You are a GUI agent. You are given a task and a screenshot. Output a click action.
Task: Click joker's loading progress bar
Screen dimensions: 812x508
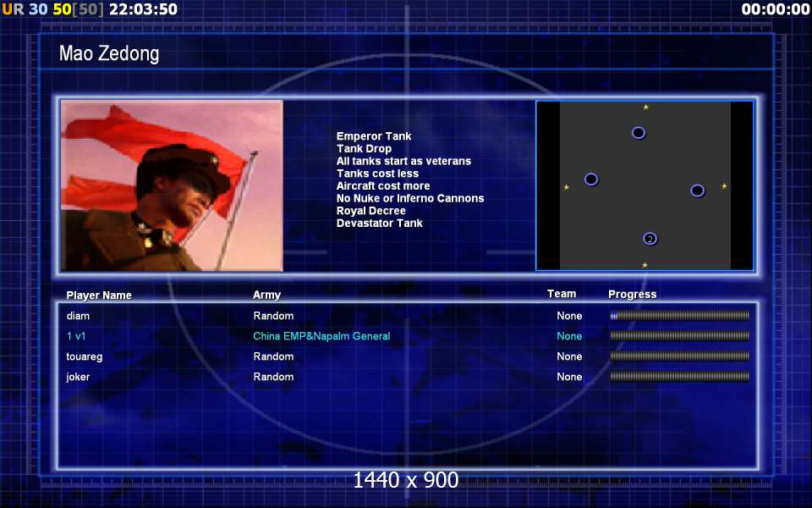point(679,376)
